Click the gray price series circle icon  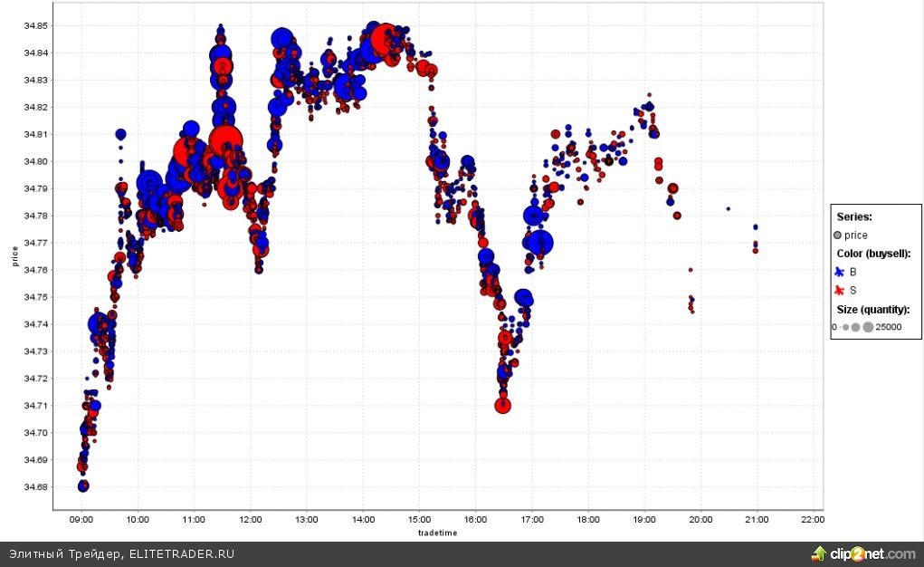click(838, 235)
